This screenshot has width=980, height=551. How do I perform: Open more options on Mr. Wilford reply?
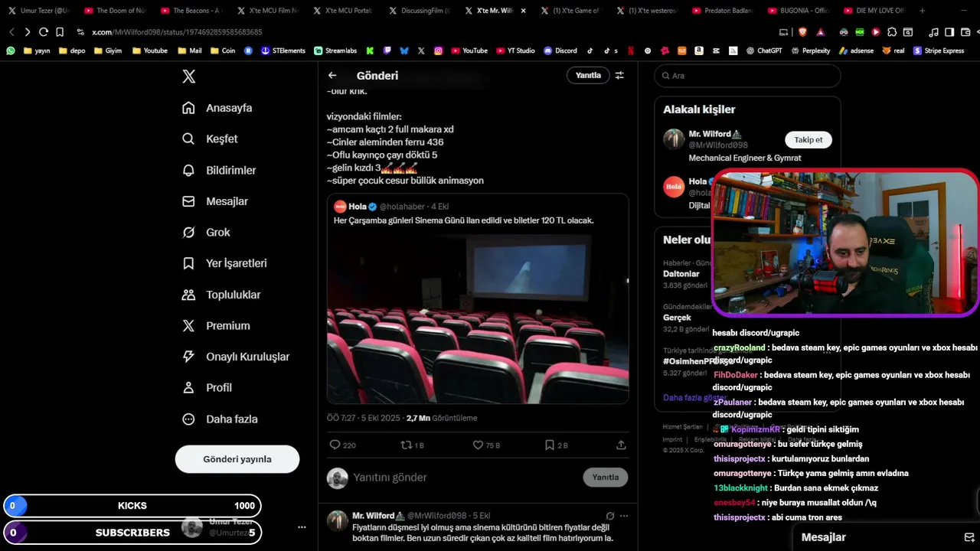[x=624, y=516]
